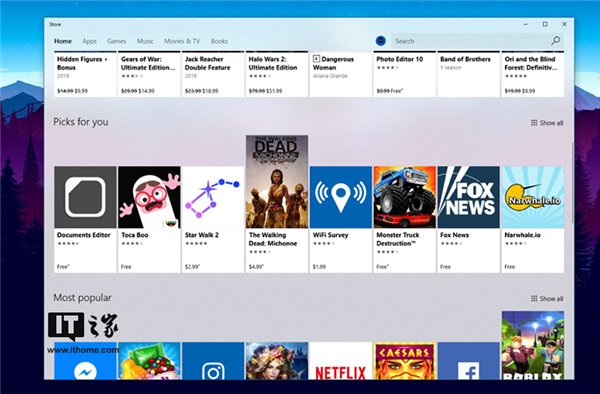Open the Fox News app icon
600x394 pixels.
click(469, 197)
